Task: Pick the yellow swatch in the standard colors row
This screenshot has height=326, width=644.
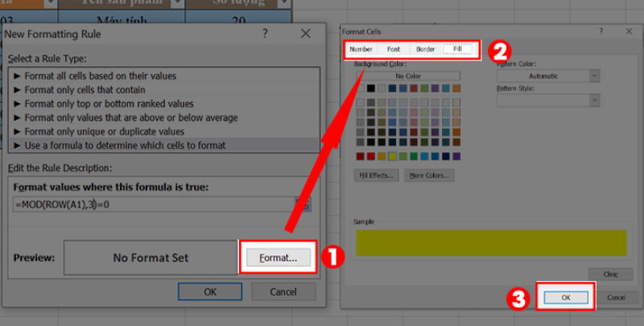Action: [x=392, y=155]
